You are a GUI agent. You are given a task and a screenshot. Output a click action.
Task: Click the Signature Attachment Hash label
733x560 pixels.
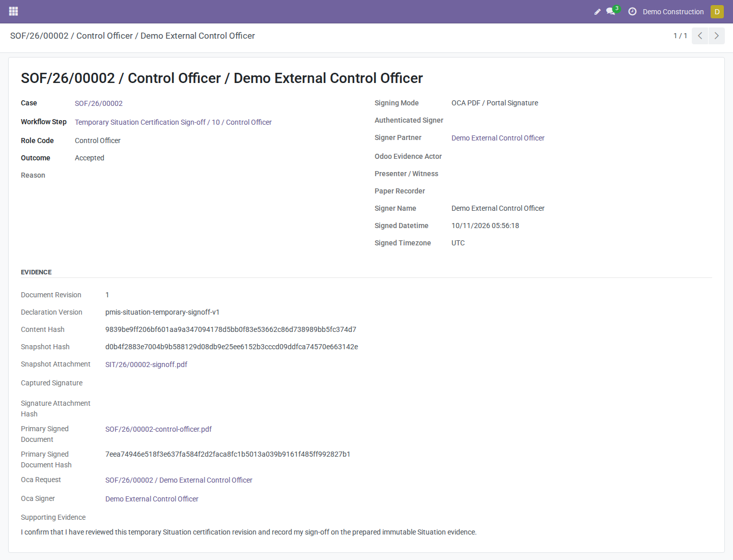coord(55,408)
